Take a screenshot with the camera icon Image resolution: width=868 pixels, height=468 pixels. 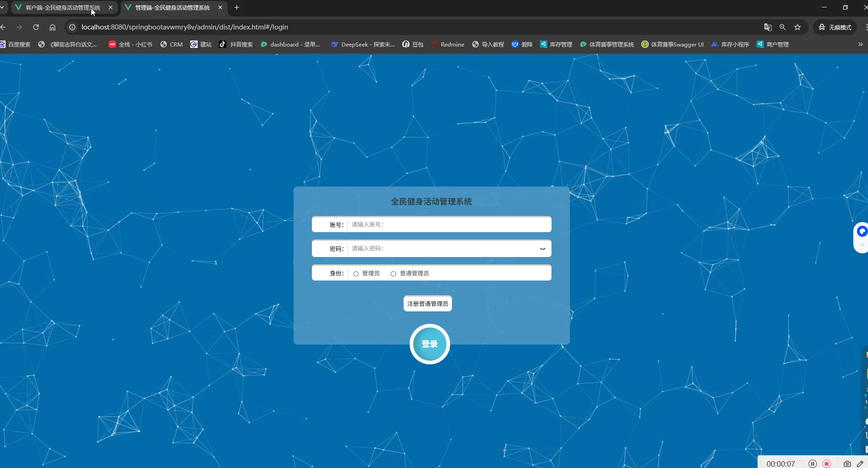[847, 464]
